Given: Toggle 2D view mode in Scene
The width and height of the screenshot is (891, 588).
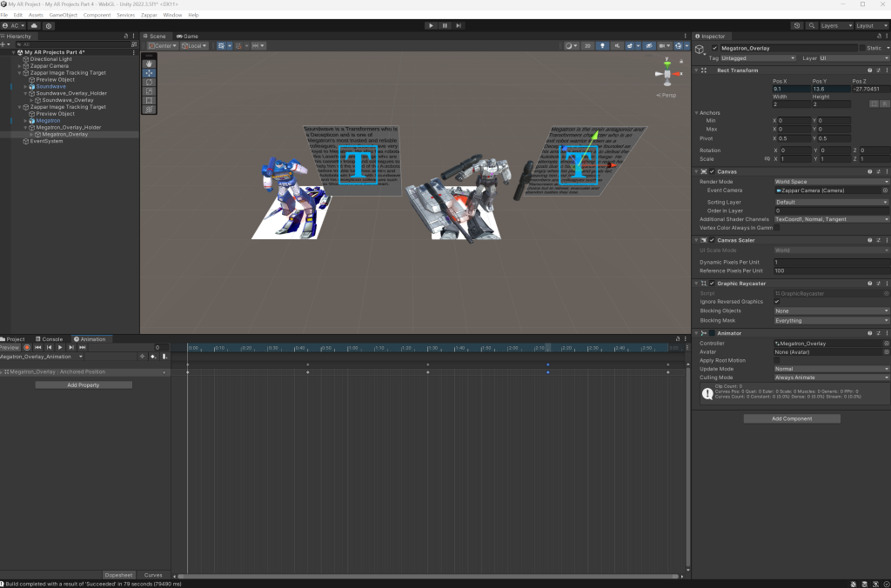Looking at the screenshot, I should point(587,45).
